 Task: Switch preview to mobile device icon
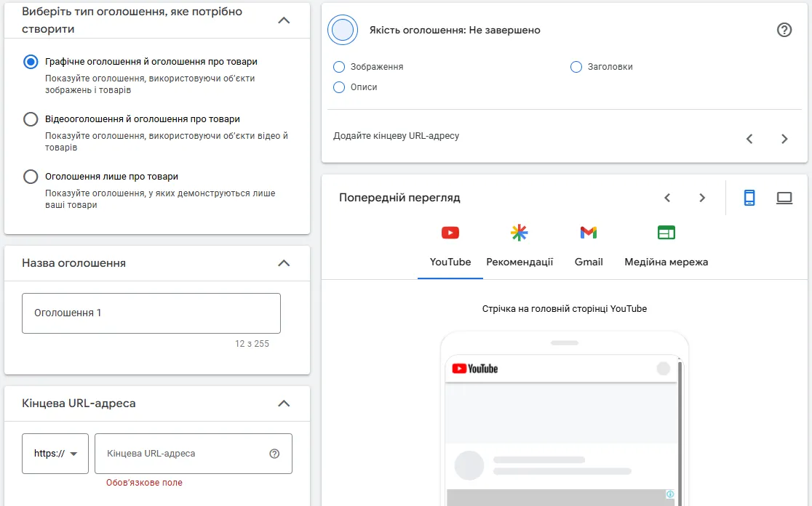749,198
